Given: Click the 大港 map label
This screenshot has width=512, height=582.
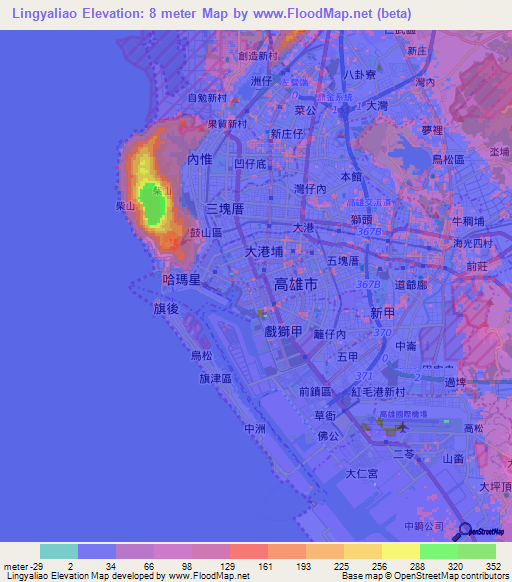Looking at the screenshot, I should tap(303, 228).
